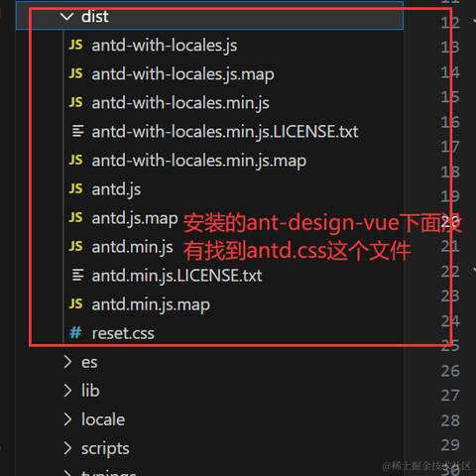Select the locale folder name

tap(103, 419)
